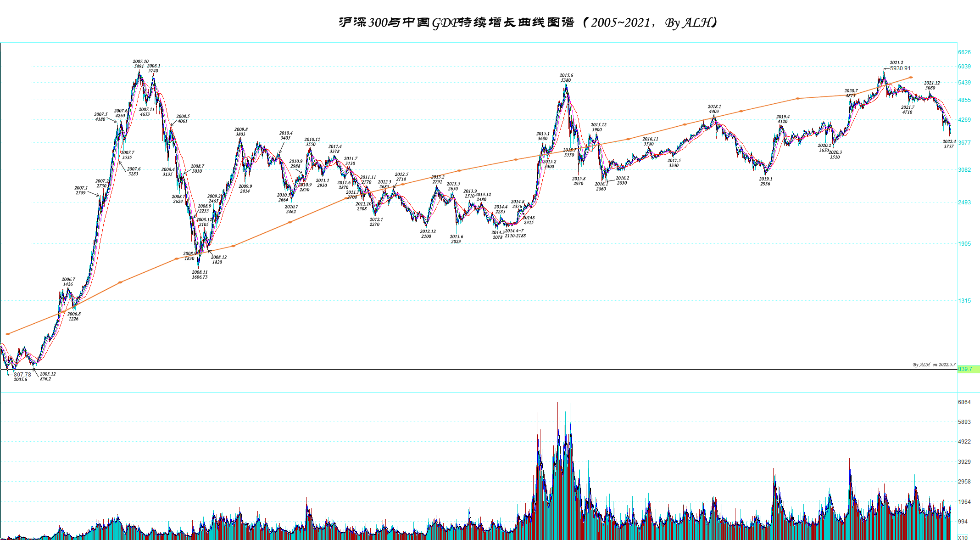The width and height of the screenshot is (980, 540).
Task: Click the 2019.1 2936 low annotation
Action: (x=765, y=181)
